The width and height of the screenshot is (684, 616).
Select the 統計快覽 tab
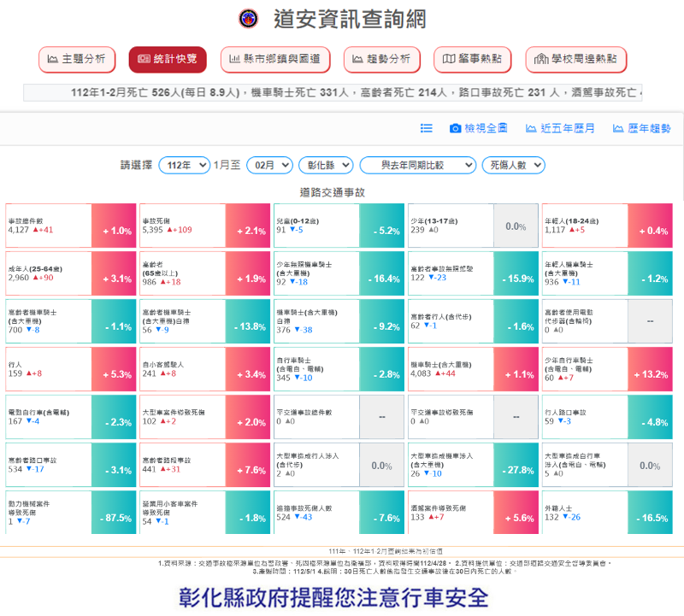coord(167,59)
